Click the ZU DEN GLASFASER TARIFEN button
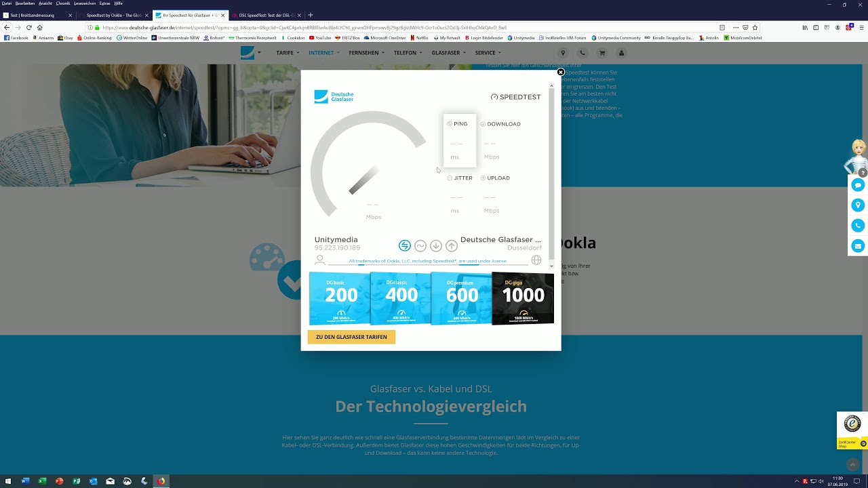The height and width of the screenshot is (488, 868). point(351,337)
